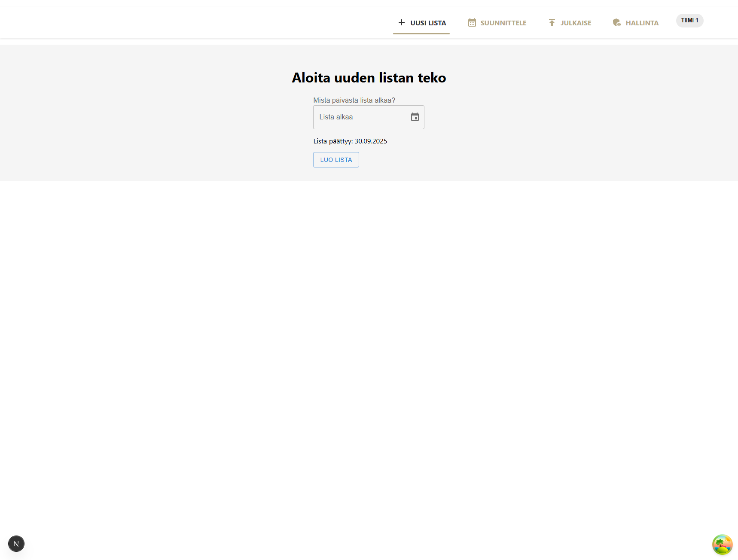Click the 'Mistä päivästä lista alkaa?' label
738x560 pixels.
tap(354, 100)
